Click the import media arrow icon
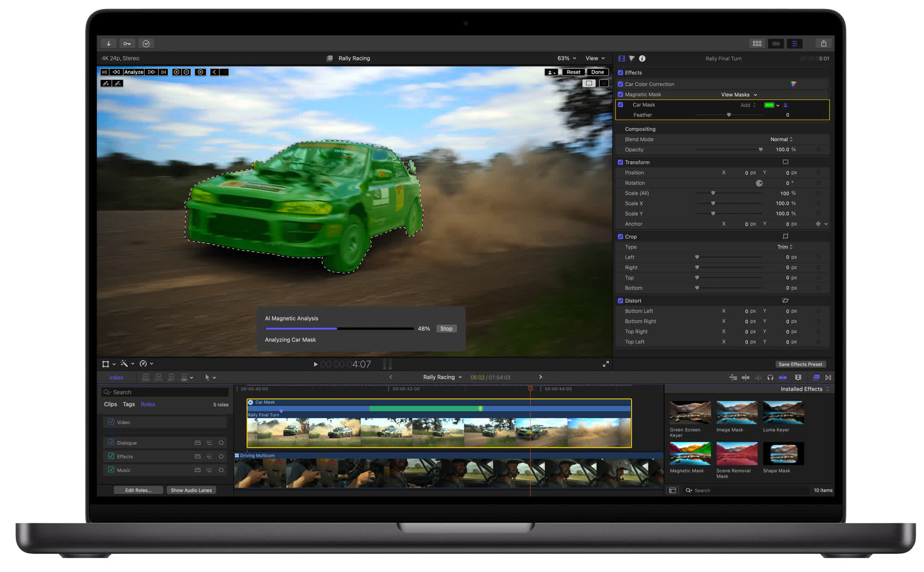This screenshot has height=572, width=924. 109,43
